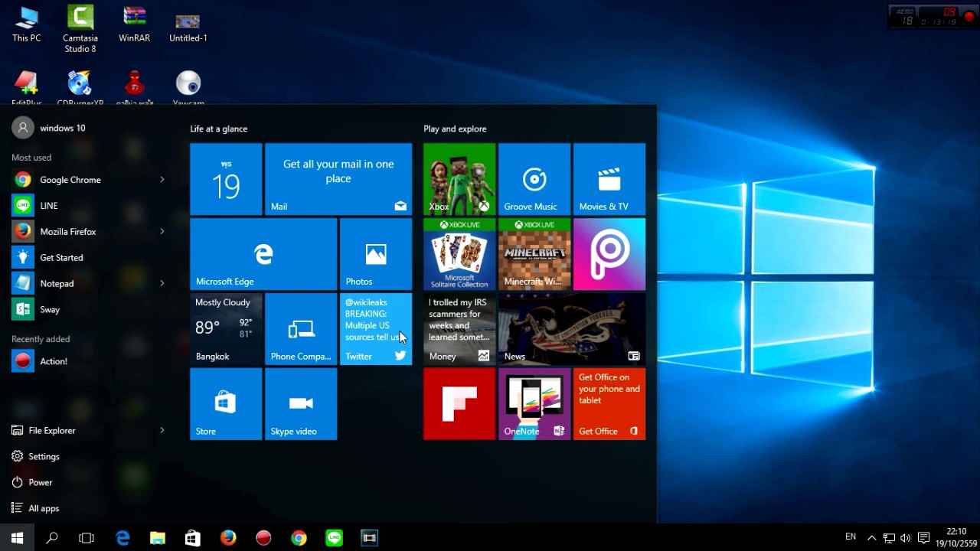Viewport: 980px width, 551px height.
Task: Open the OneNote tile
Action: coord(534,404)
